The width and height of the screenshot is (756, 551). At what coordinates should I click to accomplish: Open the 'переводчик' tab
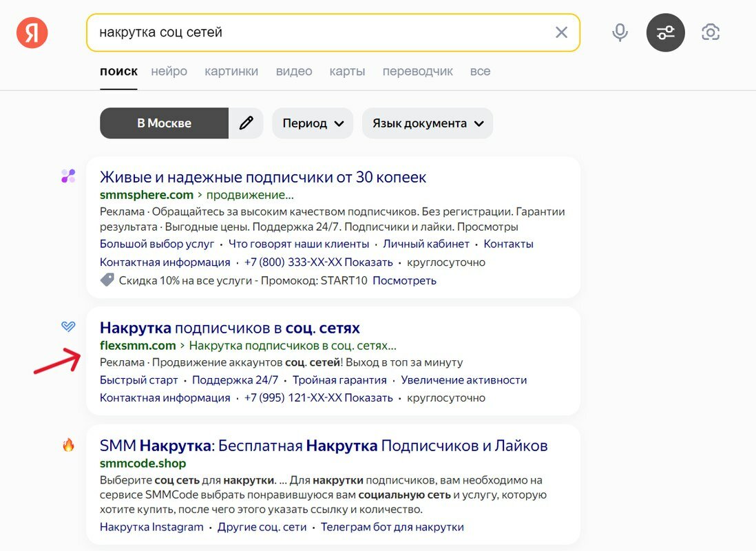click(417, 72)
